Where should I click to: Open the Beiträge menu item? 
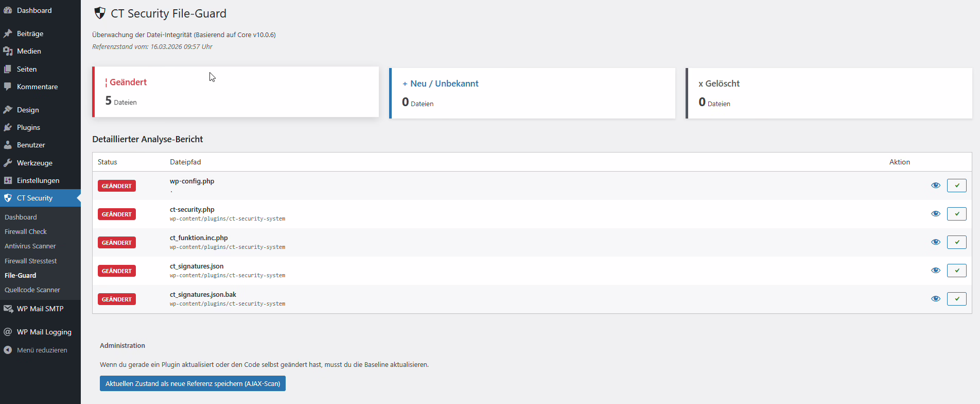coord(40,33)
